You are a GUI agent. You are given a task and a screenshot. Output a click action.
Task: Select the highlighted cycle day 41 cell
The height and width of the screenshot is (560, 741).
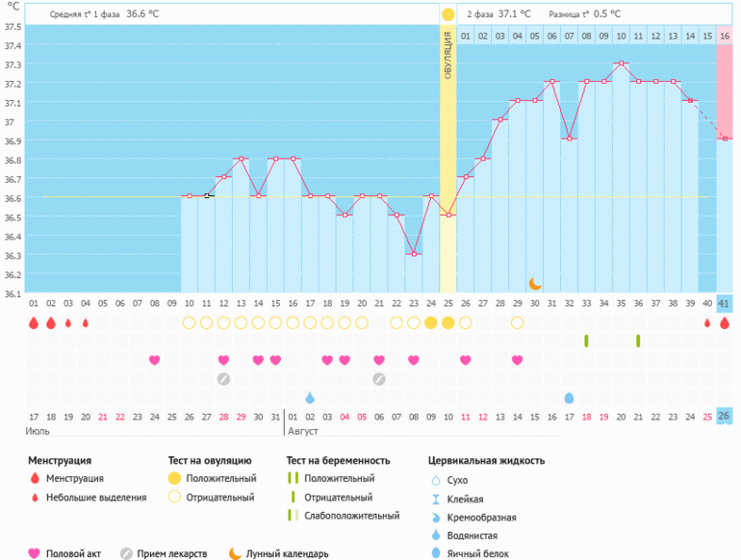(x=725, y=304)
